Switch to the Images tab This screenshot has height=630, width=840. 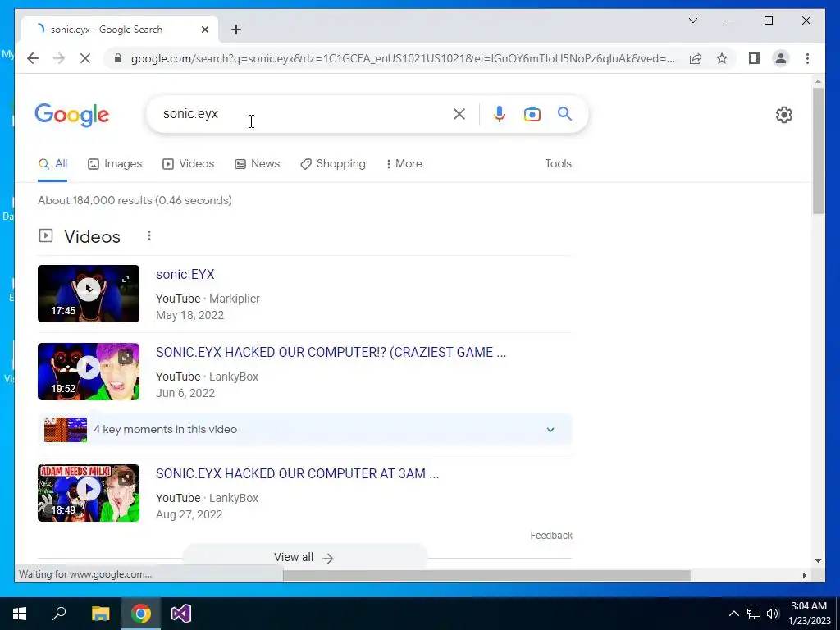click(115, 164)
